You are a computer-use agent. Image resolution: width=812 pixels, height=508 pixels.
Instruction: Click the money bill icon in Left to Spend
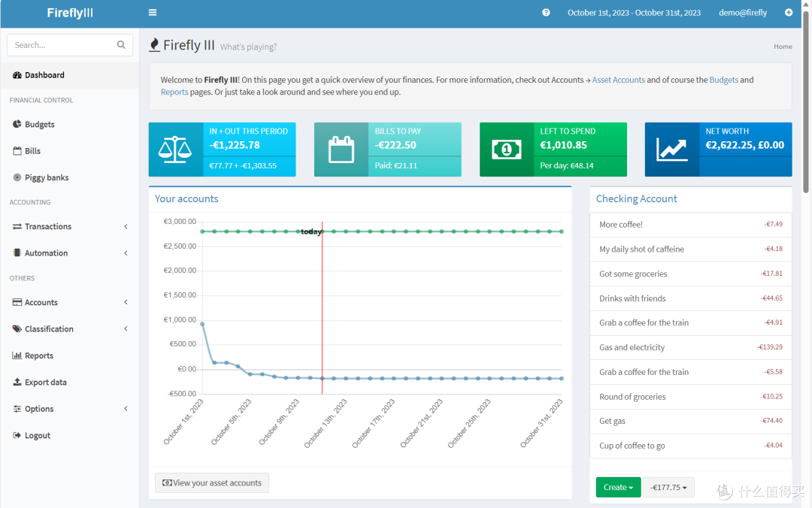pyautogui.click(x=506, y=150)
